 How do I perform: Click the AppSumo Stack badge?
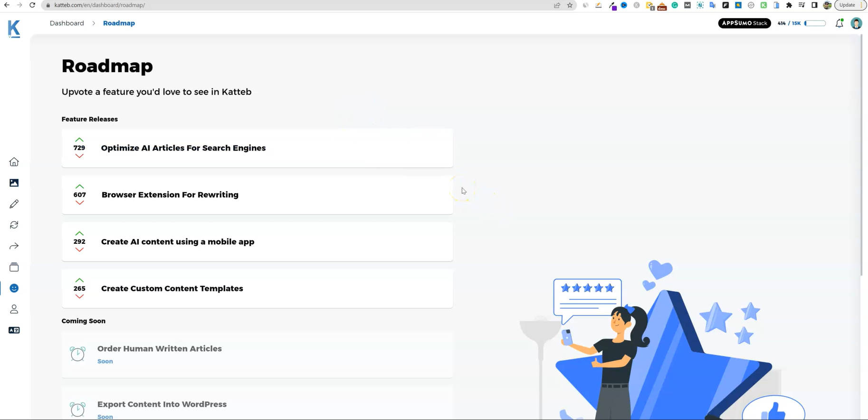tap(744, 23)
